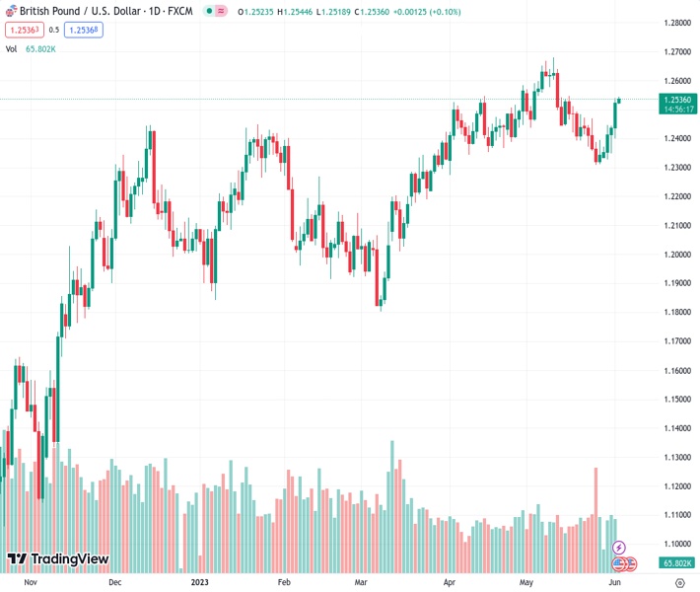Click the 2023 label on time axis
Screen dimensions: 700x592
click(x=200, y=582)
